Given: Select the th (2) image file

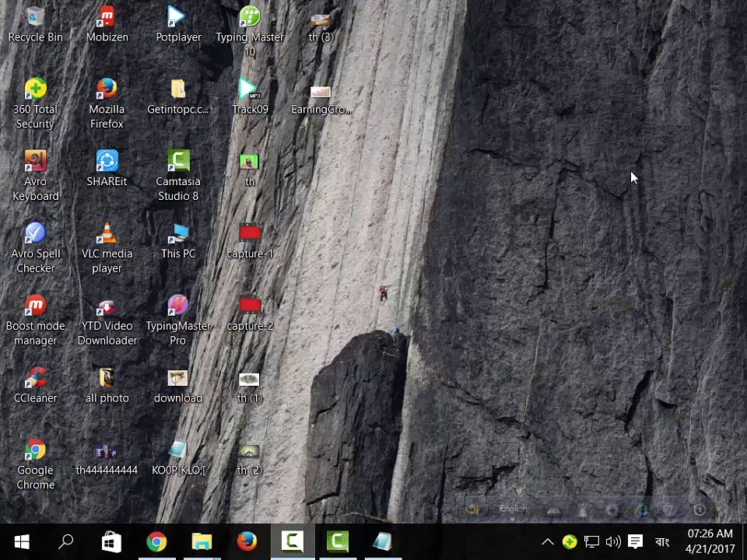Looking at the screenshot, I should point(249,459).
